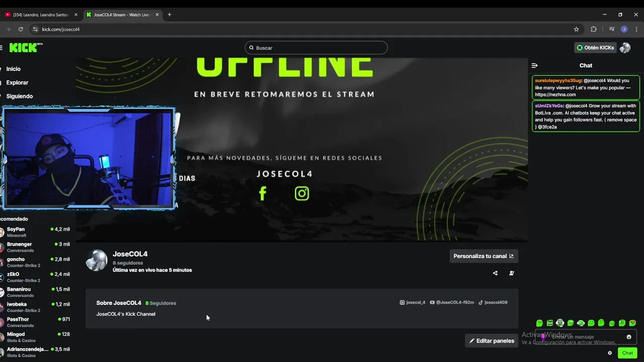Open the josecol_4 Instagram link
The width and height of the screenshot is (644, 362).
tap(413, 303)
